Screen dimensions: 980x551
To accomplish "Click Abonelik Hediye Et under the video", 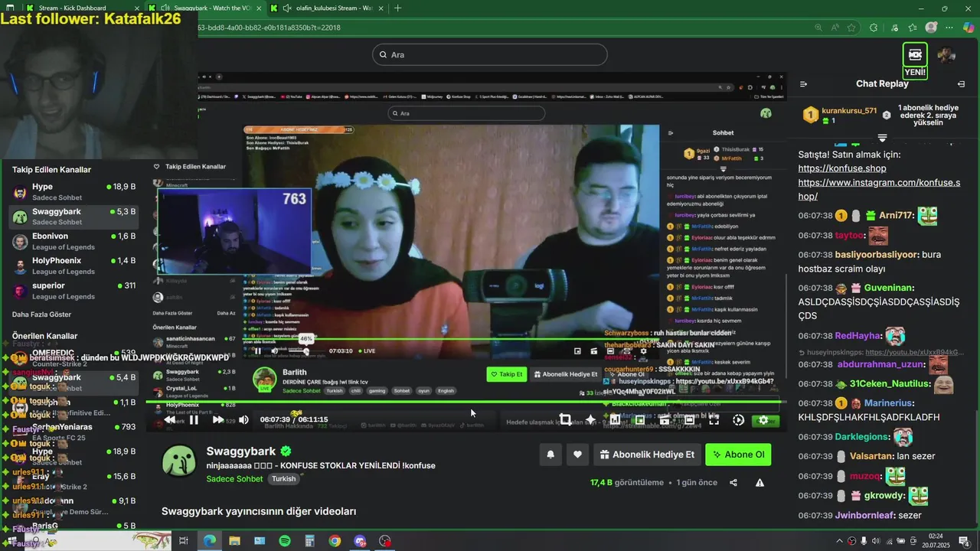I will click(x=648, y=455).
